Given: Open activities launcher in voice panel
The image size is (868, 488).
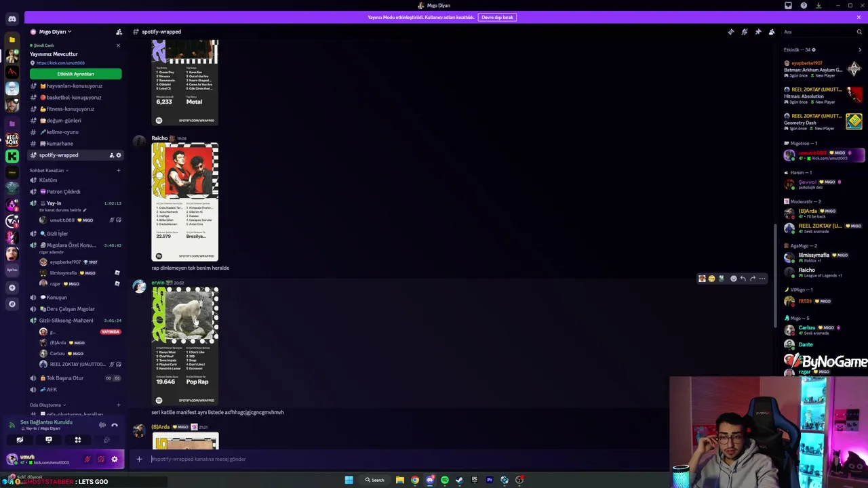Looking at the screenshot, I should [78, 440].
